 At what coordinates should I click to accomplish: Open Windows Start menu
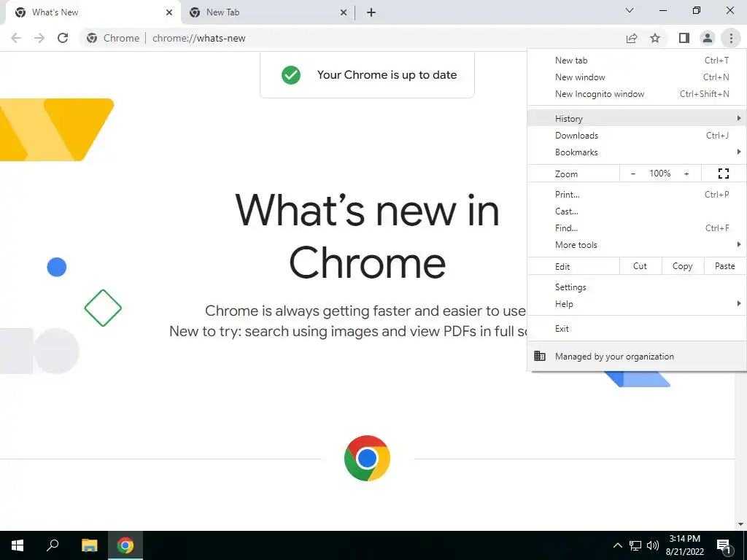pyautogui.click(x=18, y=545)
